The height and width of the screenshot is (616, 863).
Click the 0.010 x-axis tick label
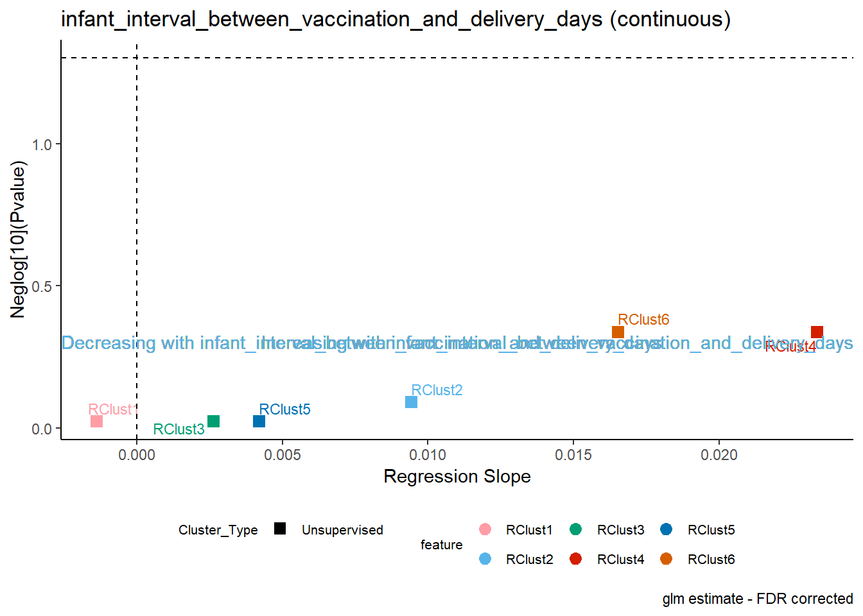click(x=428, y=455)
